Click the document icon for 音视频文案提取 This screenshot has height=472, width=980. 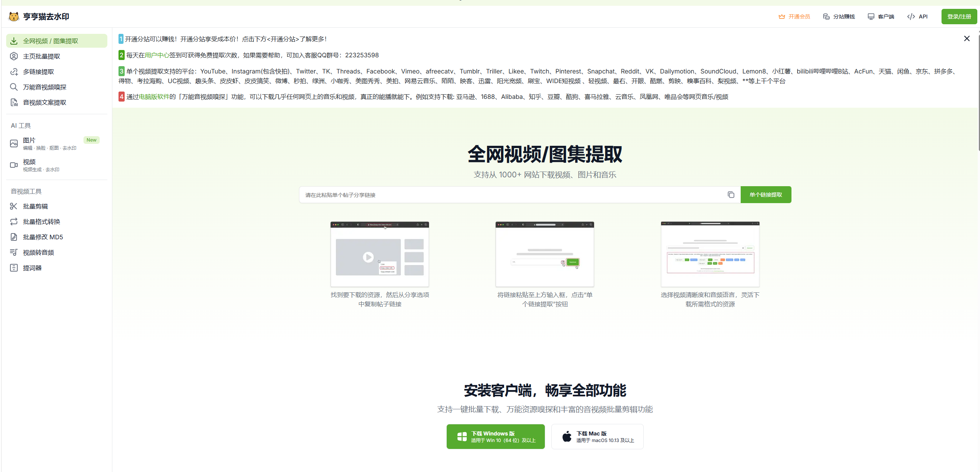(14, 102)
